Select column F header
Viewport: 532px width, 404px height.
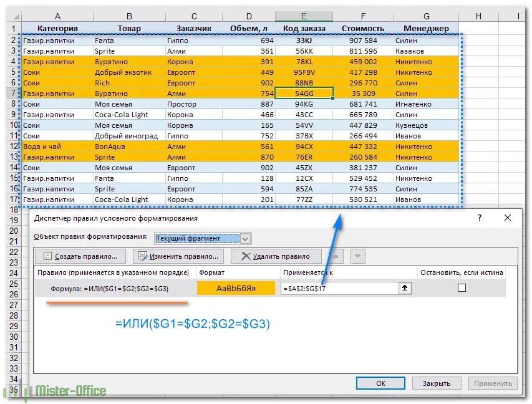point(363,16)
